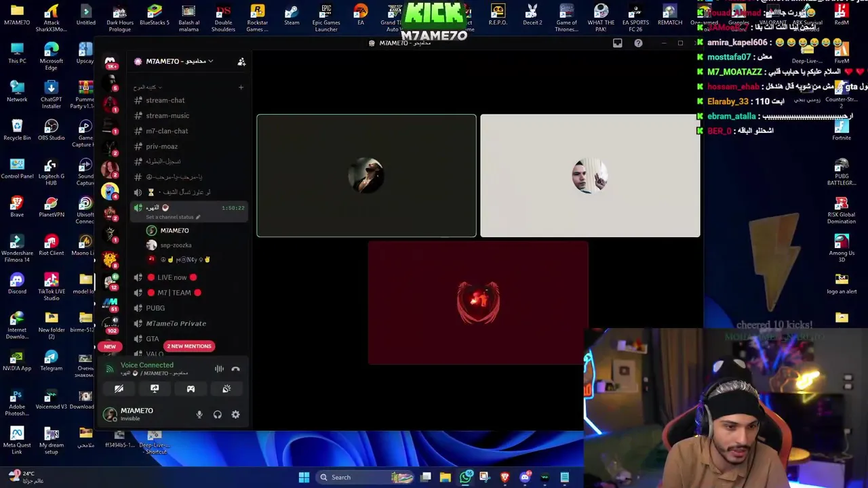Join the M7ame7o Private voice channel
This screenshot has height=488, width=868.
coord(176,323)
